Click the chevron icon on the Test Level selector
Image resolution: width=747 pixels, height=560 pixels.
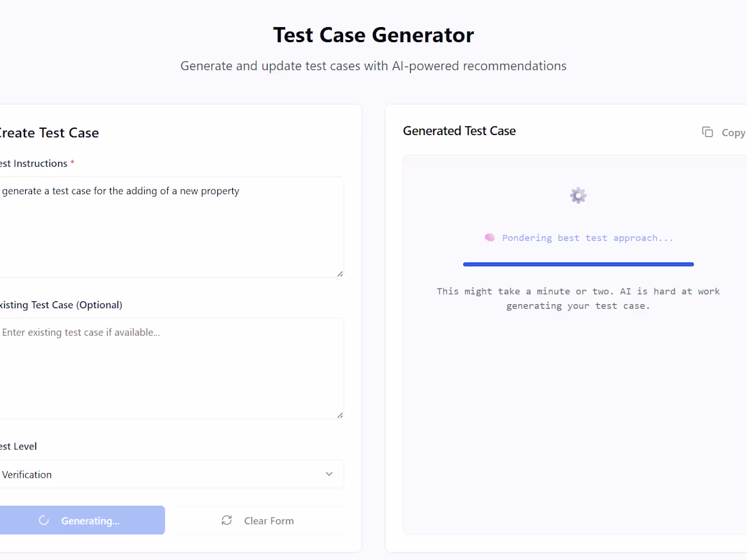[x=329, y=474]
